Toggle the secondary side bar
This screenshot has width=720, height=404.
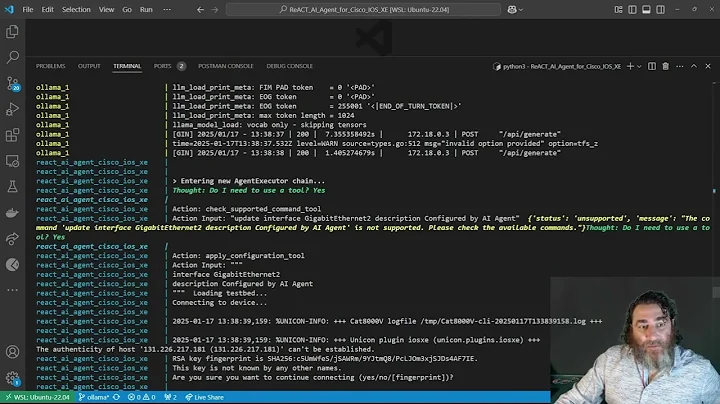[660, 9]
